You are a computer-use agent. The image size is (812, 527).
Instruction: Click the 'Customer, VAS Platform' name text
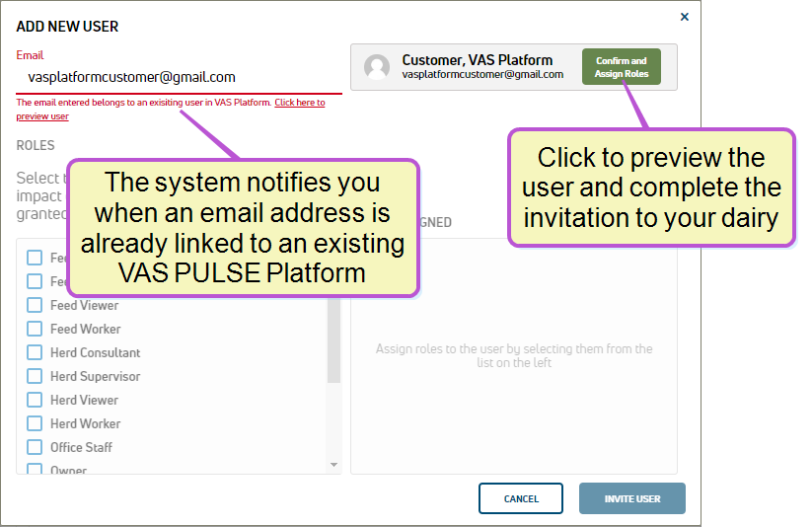pos(477,60)
